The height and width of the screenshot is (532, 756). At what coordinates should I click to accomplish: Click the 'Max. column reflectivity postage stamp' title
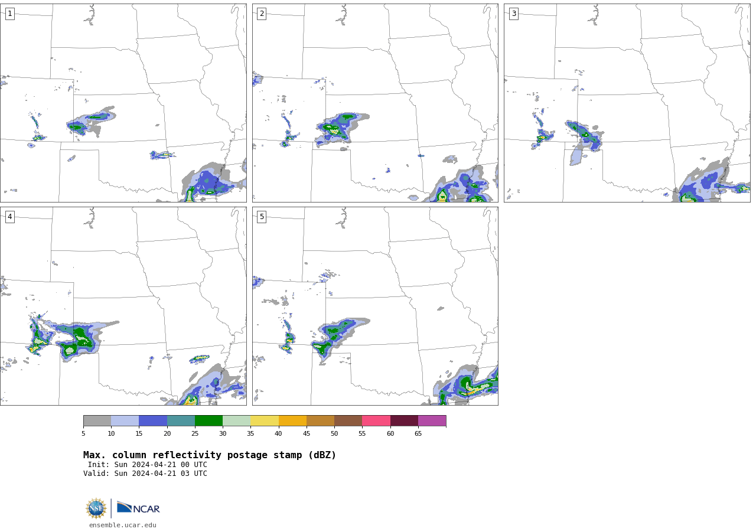pos(210,455)
